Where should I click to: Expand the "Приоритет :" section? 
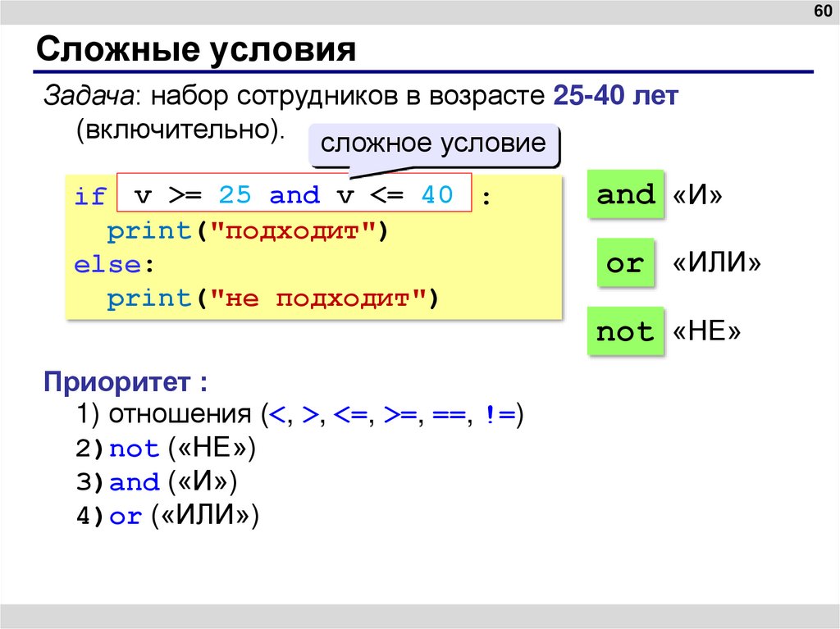coord(125,381)
